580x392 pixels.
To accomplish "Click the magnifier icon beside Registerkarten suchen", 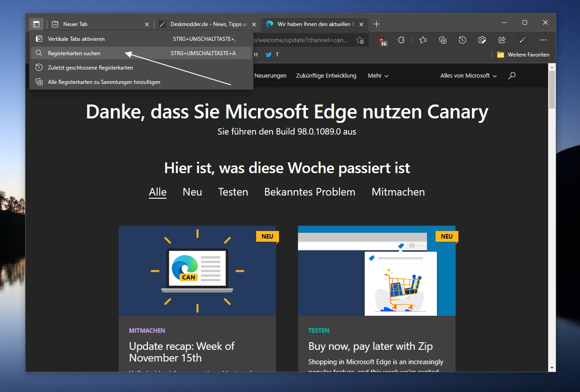I will click(39, 53).
